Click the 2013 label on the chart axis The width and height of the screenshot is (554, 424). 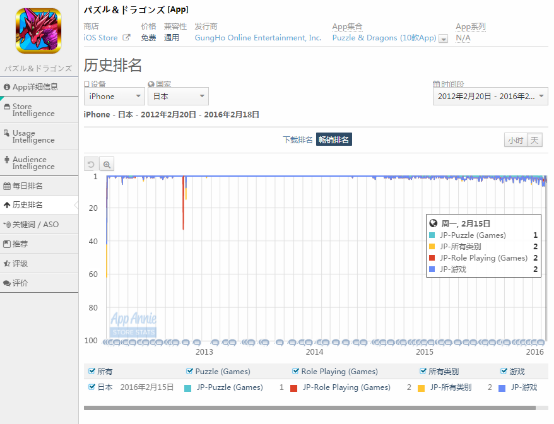pyautogui.click(x=204, y=352)
